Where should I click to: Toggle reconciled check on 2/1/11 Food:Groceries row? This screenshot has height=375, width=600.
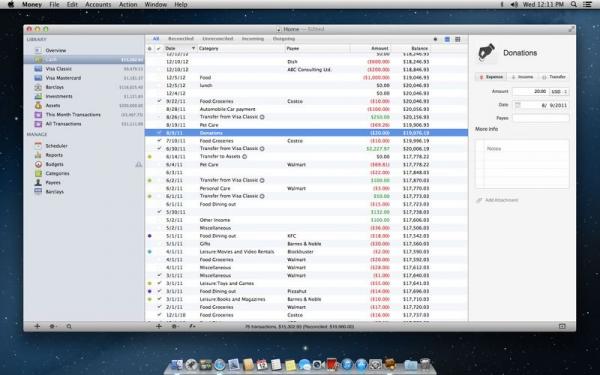pyautogui.click(x=159, y=307)
